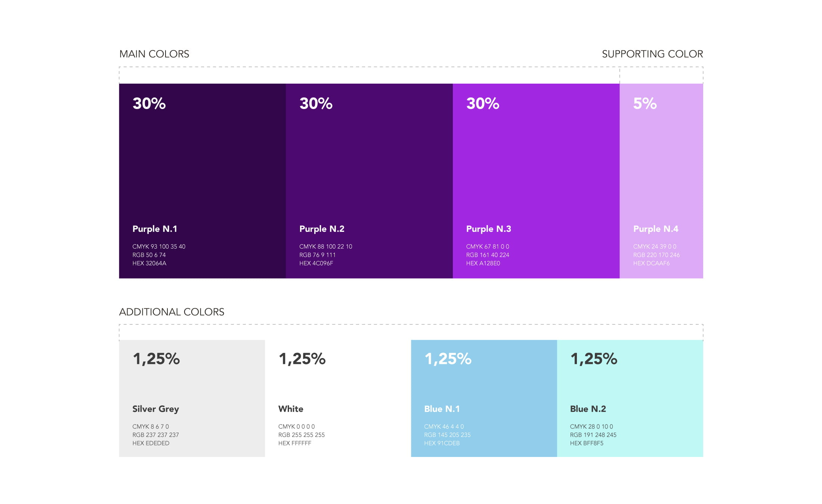The image size is (822, 504).
Task: Click the RGB 220 170 246 text
Action: [x=656, y=255]
